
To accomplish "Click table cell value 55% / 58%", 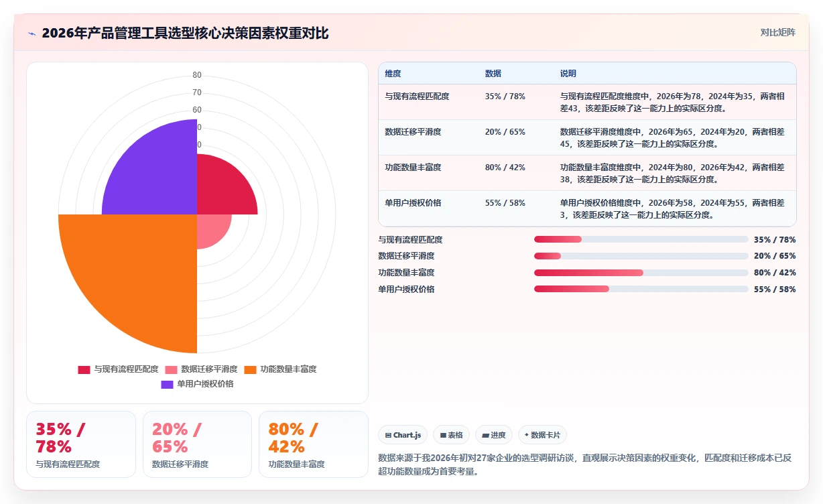I will tap(505, 203).
